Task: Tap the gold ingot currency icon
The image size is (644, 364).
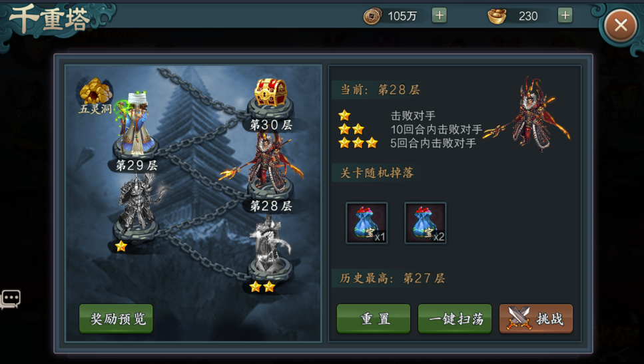Action: tap(497, 16)
